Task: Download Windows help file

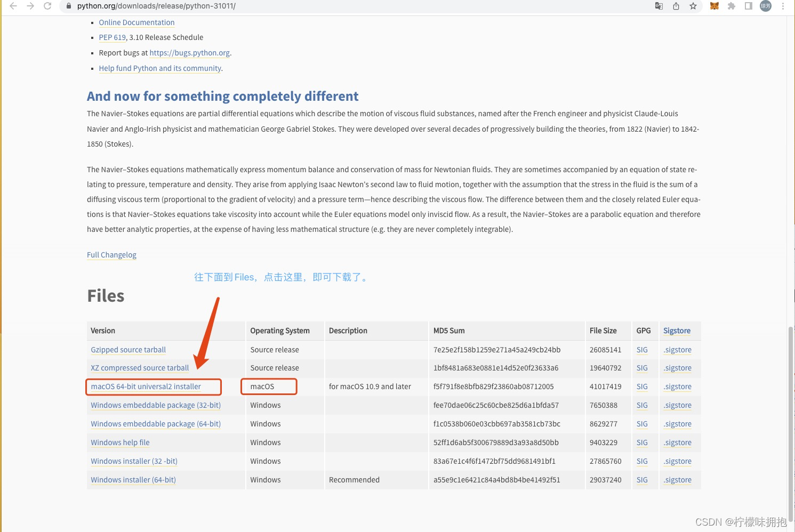Action: [120, 442]
